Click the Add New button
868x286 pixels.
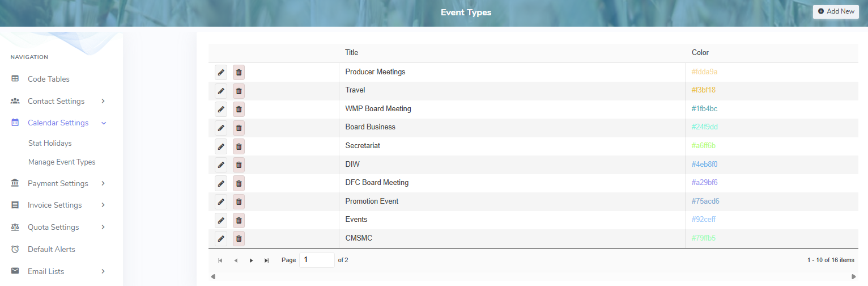[x=836, y=11]
